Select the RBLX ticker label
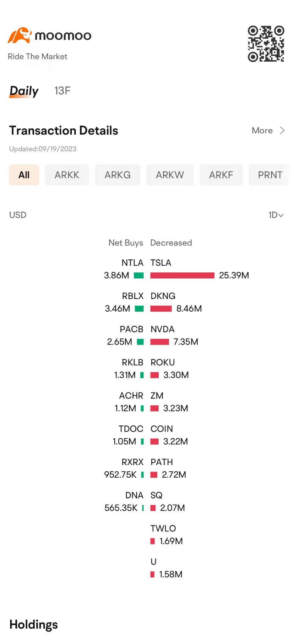 pos(133,296)
